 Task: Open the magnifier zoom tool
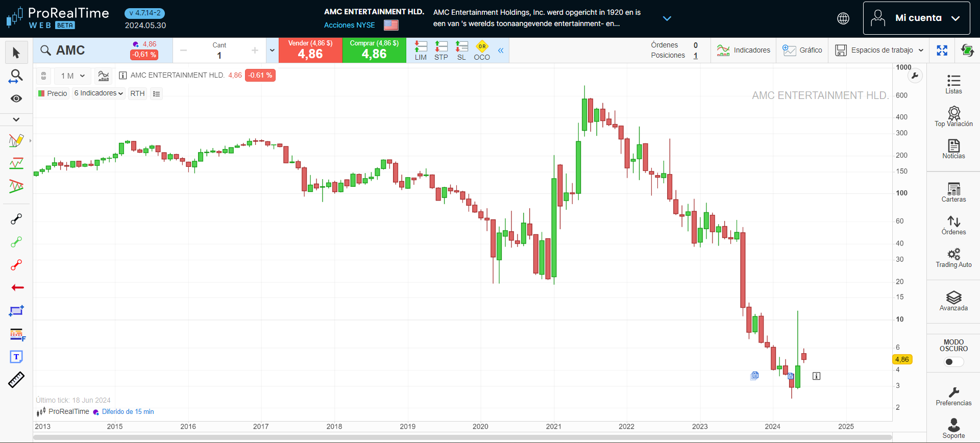coord(16,77)
